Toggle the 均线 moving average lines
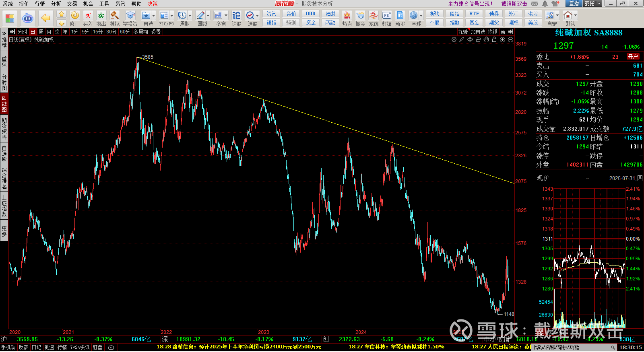The height and width of the screenshot is (352, 644). coord(493,32)
